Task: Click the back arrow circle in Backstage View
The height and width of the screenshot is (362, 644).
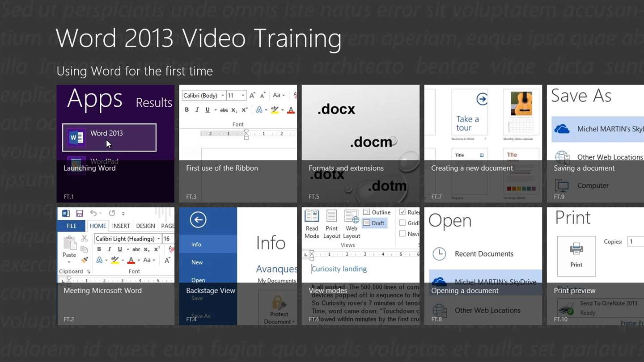Action: pos(198,219)
